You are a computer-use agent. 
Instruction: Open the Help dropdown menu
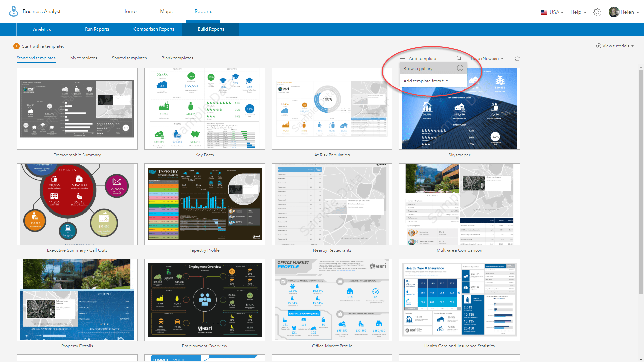tap(578, 12)
